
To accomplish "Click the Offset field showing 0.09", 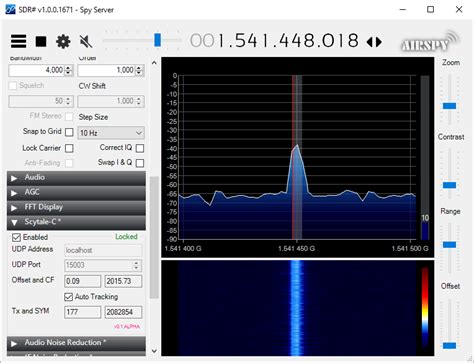I will 82,281.
